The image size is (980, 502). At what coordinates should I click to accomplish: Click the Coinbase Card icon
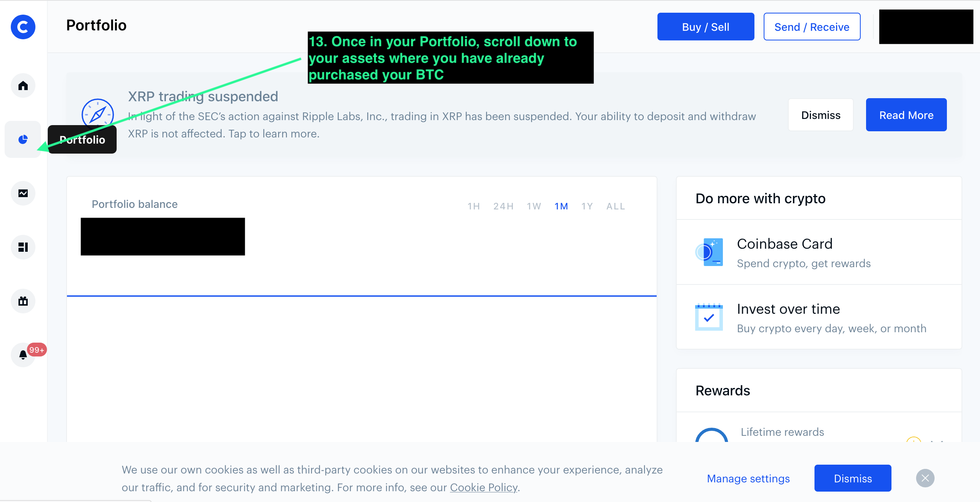click(x=709, y=252)
